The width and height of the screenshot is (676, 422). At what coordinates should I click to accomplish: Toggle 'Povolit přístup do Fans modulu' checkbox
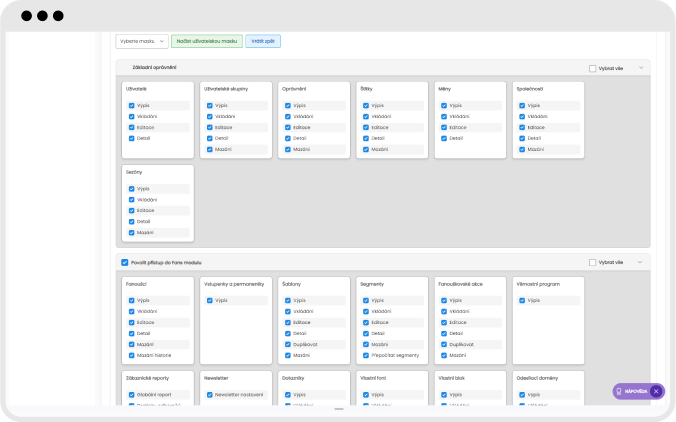click(125, 263)
